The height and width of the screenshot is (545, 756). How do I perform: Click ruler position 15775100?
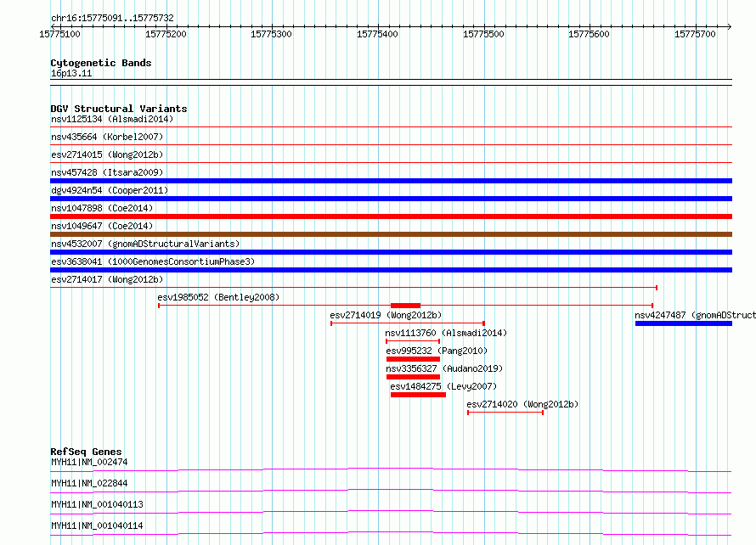pyautogui.click(x=59, y=34)
